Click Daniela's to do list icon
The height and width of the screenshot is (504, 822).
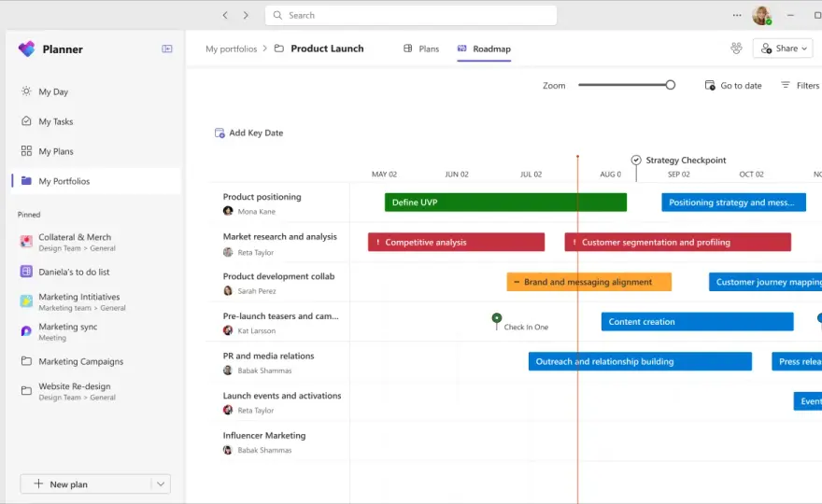click(x=26, y=272)
